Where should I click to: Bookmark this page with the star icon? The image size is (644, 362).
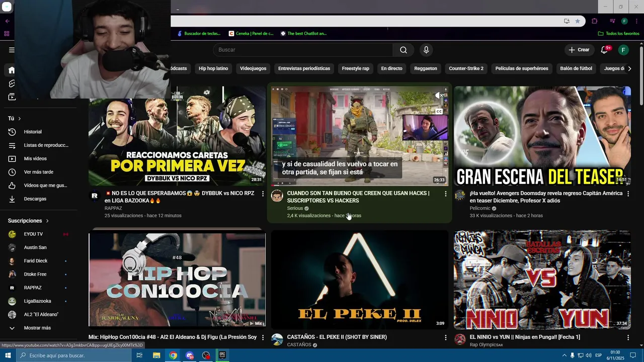click(x=578, y=21)
